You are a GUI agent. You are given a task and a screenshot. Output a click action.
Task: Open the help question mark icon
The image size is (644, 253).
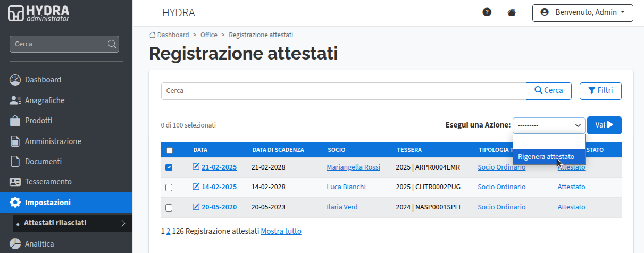487,12
